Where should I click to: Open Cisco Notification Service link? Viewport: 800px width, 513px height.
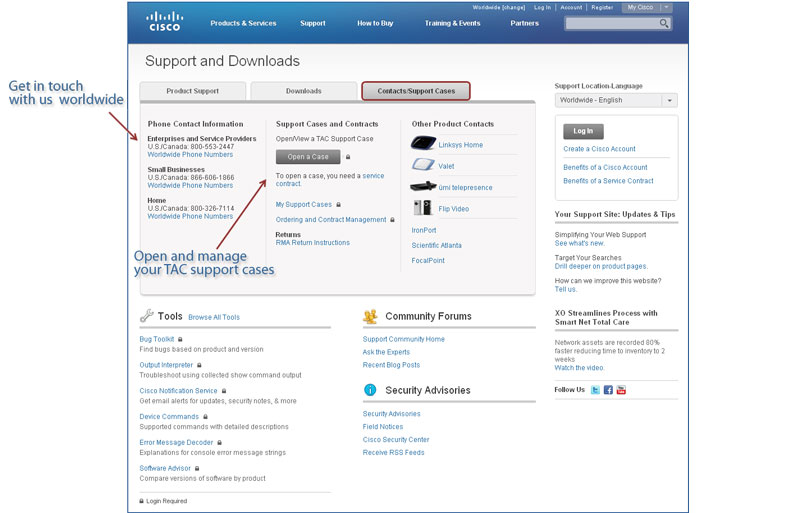179,391
